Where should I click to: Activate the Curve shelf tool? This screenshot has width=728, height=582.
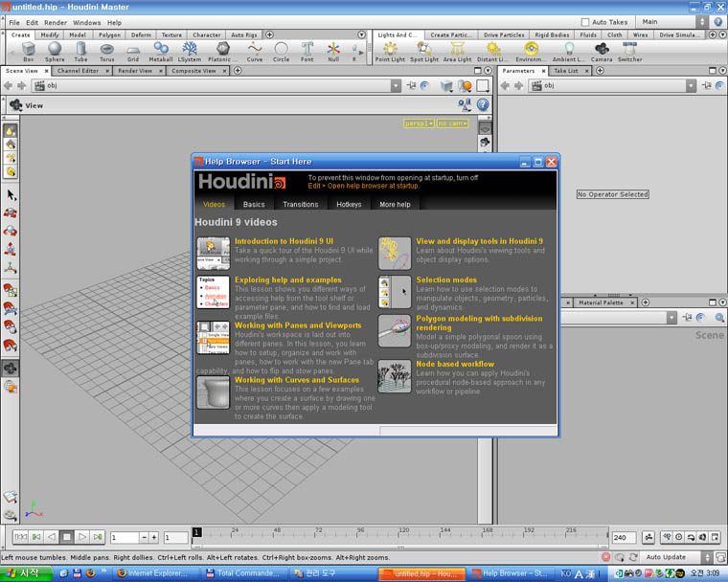point(255,52)
